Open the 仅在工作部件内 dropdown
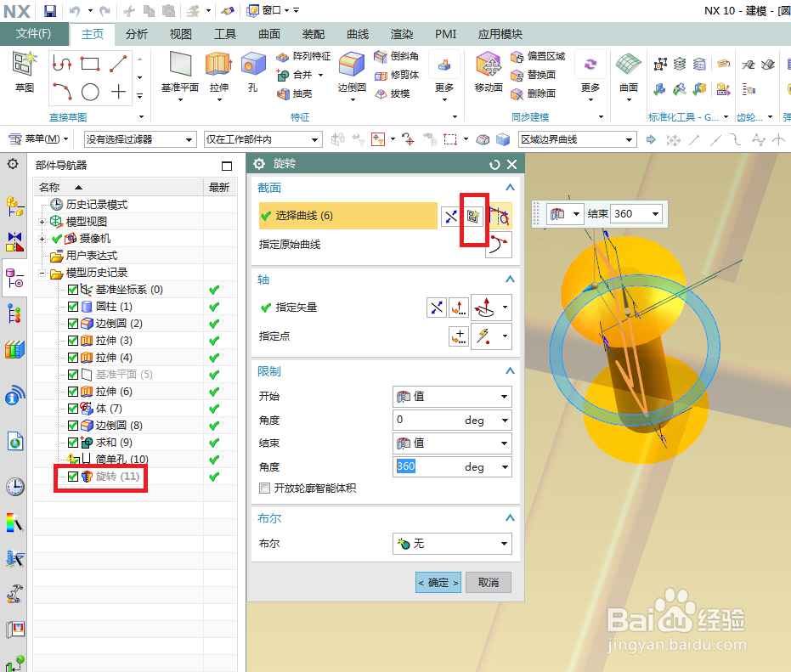This screenshot has width=791, height=672. tap(263, 139)
